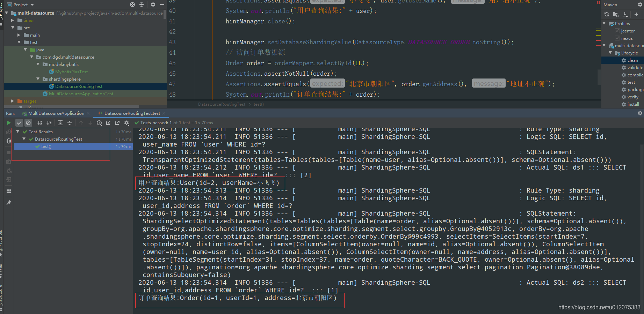Screen dimensions: 644x314
Task: Click Locate/Scroll from Source target icon
Action: tap(132, 5)
